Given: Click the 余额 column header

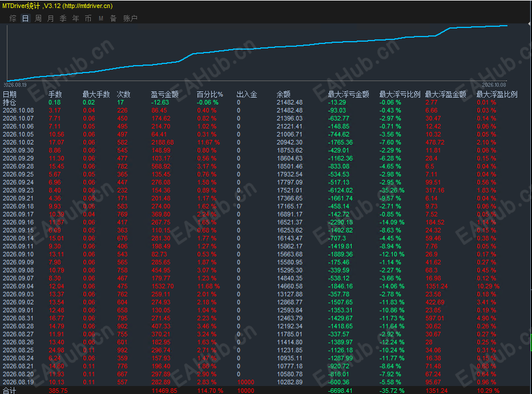Looking at the screenshot, I should [283, 94].
